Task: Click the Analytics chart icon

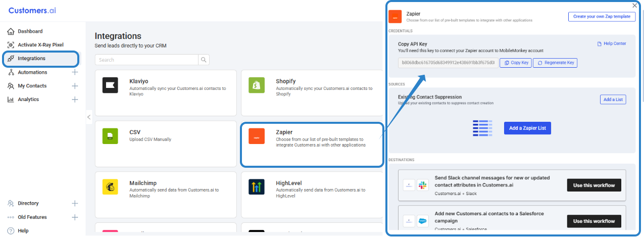Action: click(x=11, y=100)
